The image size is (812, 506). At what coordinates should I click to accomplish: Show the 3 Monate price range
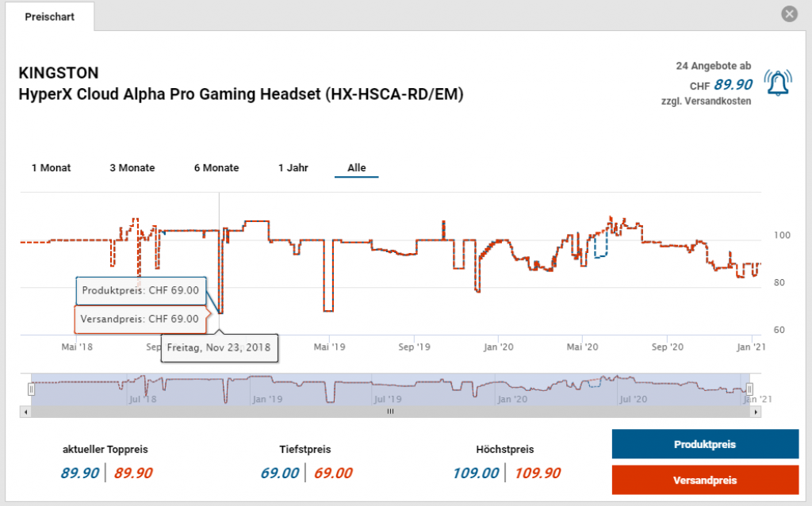(x=132, y=167)
